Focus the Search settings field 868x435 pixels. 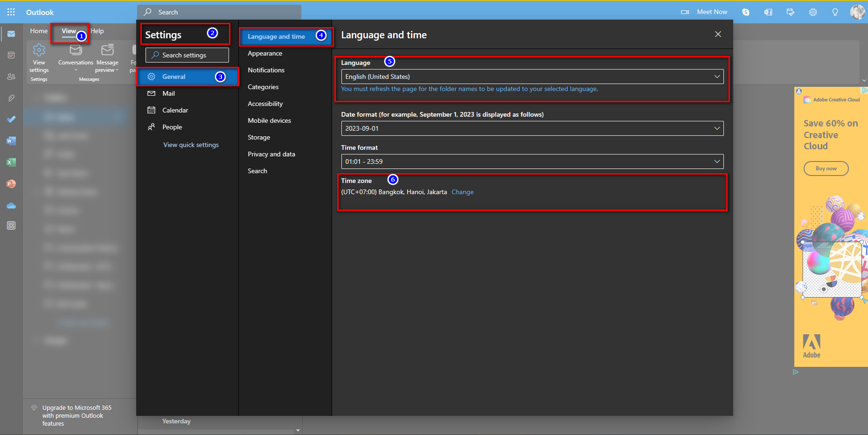pos(187,55)
